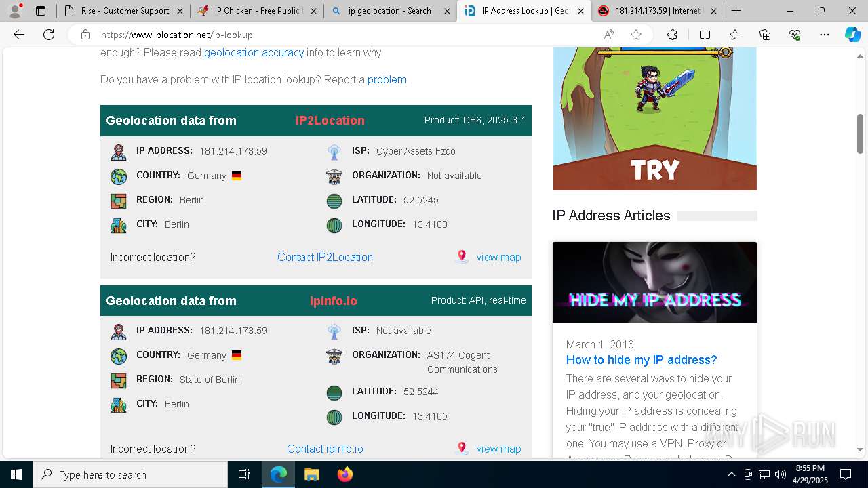868x488 pixels.
Task: Click view map in IP2Location section
Action: point(498,257)
